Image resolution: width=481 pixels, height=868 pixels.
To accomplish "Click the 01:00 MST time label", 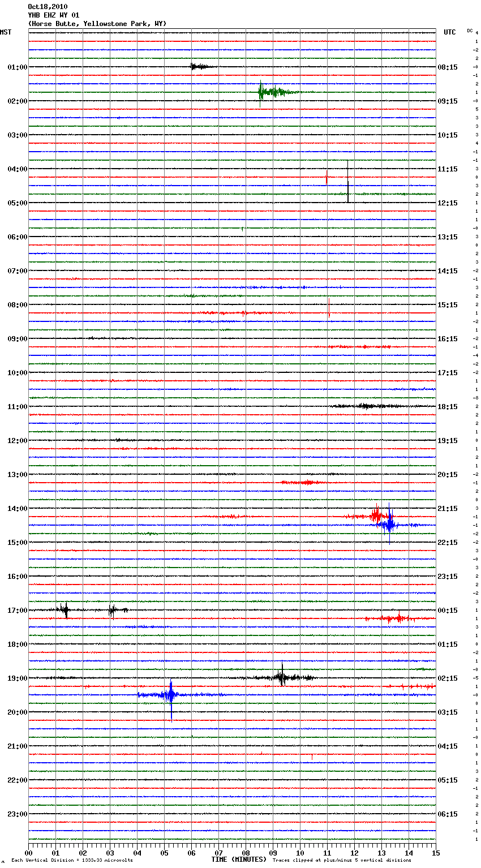I will click(x=17, y=67).
